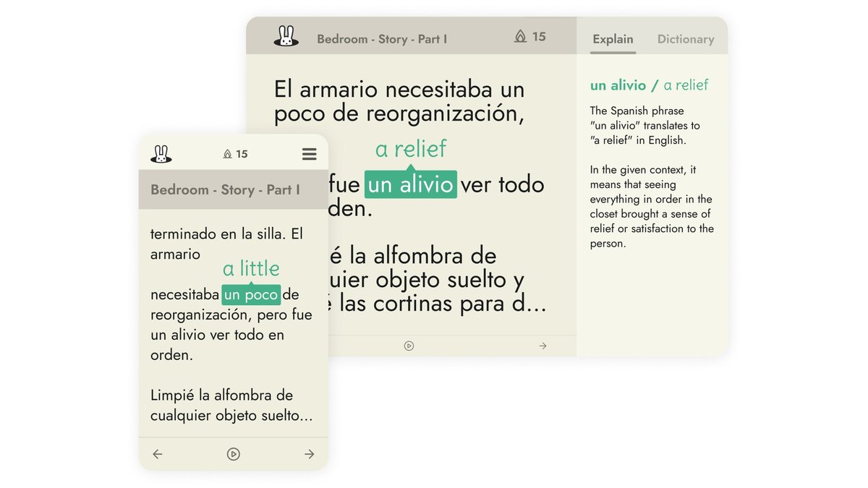
Task: Go to previous page in mobile reader
Action: [158, 454]
